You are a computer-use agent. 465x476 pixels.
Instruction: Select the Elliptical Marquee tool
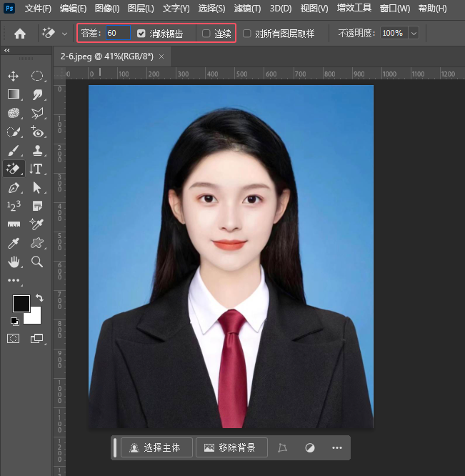(x=37, y=76)
